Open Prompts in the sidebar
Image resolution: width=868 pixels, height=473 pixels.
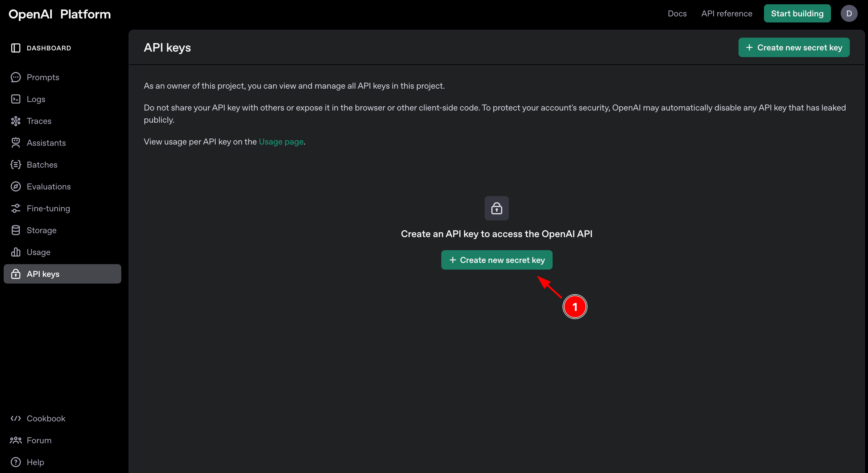(62, 77)
